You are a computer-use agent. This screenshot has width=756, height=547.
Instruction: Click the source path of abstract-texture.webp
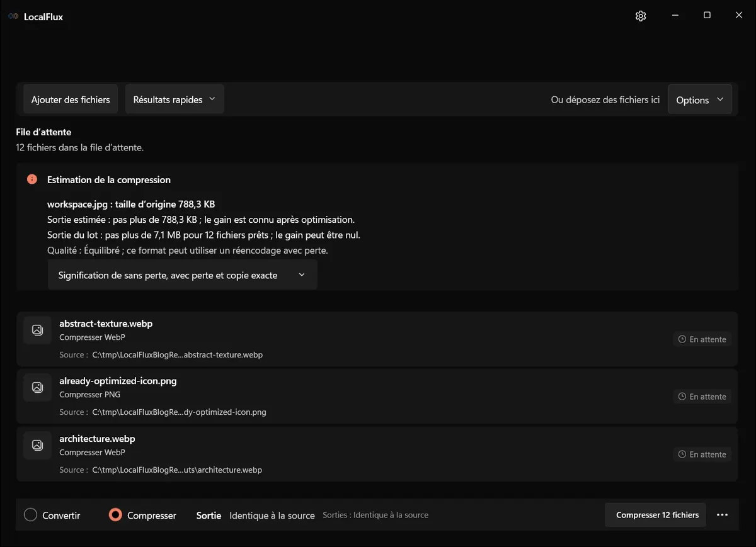pos(178,355)
